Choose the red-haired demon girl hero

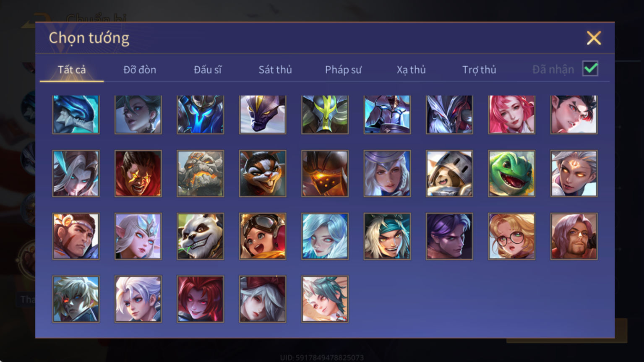click(201, 299)
